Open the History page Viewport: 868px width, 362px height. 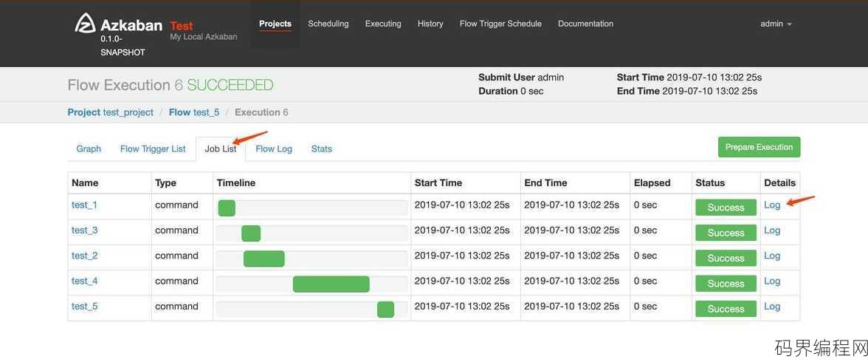tap(430, 24)
